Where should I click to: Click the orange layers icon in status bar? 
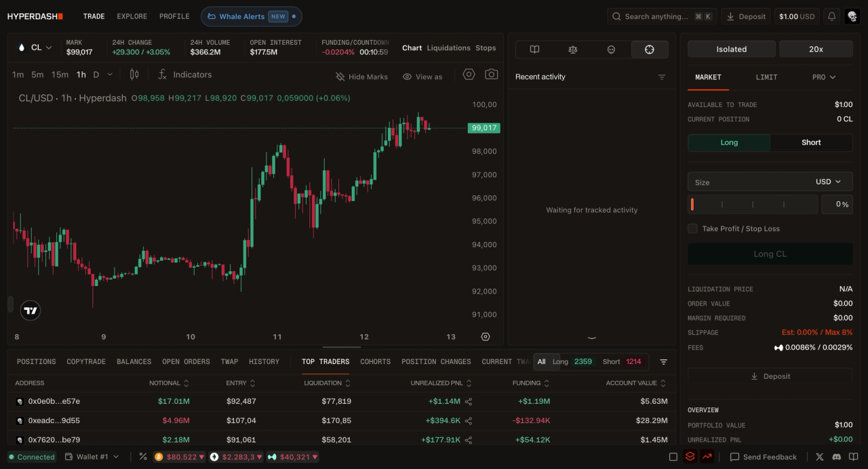(x=690, y=457)
